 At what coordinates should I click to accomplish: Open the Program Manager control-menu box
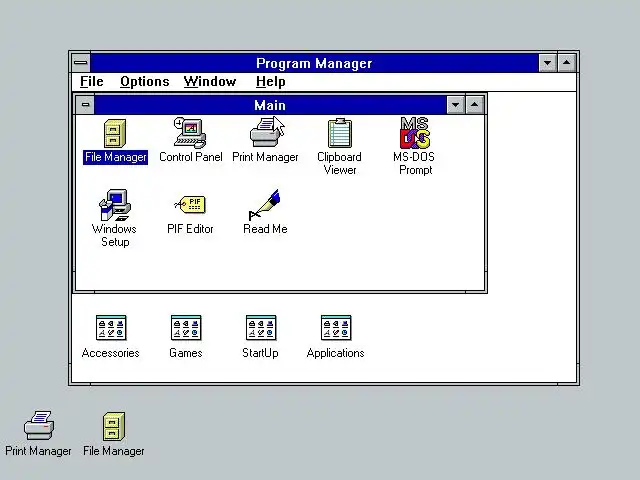point(81,63)
